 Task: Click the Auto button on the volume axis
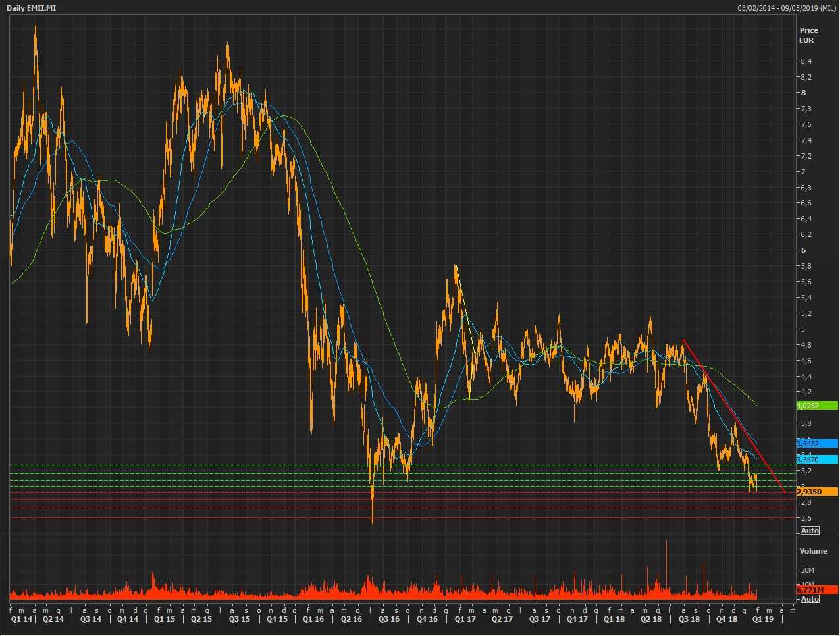pos(810,599)
